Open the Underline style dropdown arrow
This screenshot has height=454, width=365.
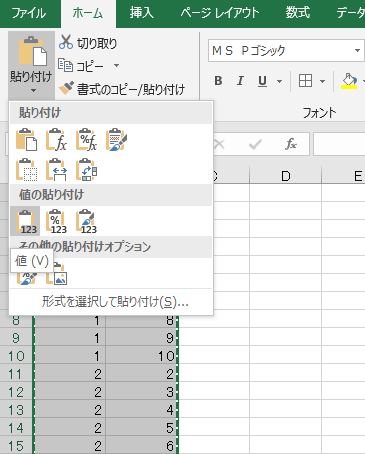tap(280, 81)
